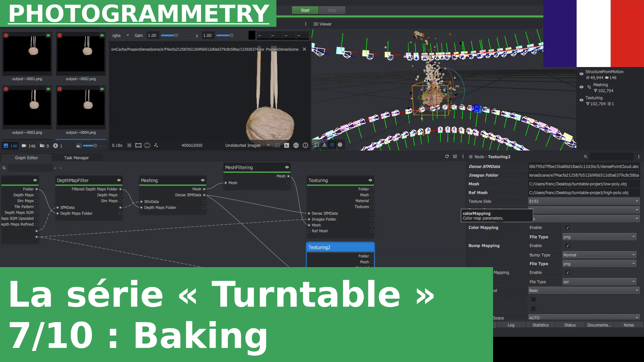Click the node attributes search icon
The height and width of the screenshot is (362, 644).
click(586, 157)
